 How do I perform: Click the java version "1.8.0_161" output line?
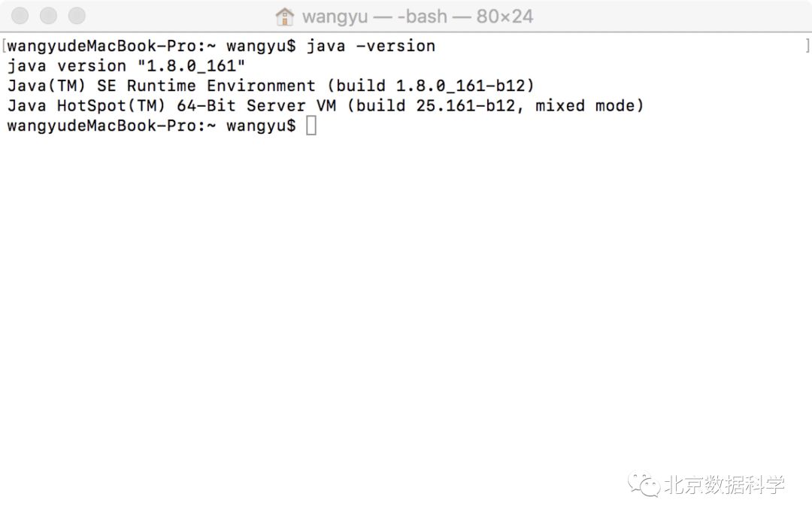pyautogui.click(x=126, y=66)
